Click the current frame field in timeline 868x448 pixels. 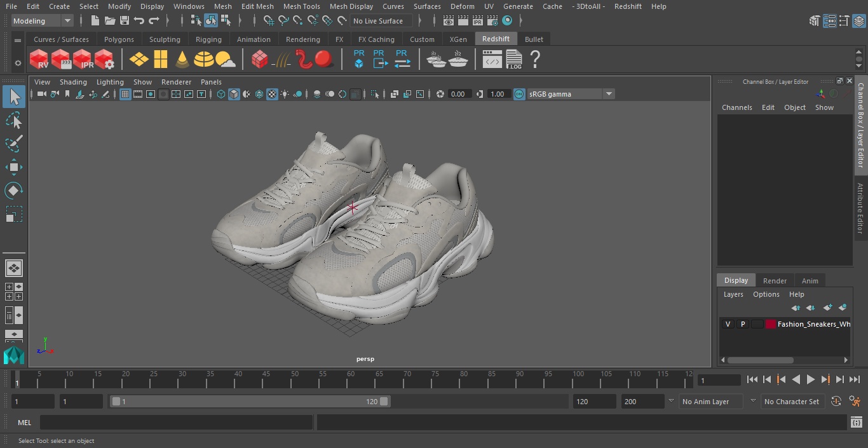tap(719, 380)
